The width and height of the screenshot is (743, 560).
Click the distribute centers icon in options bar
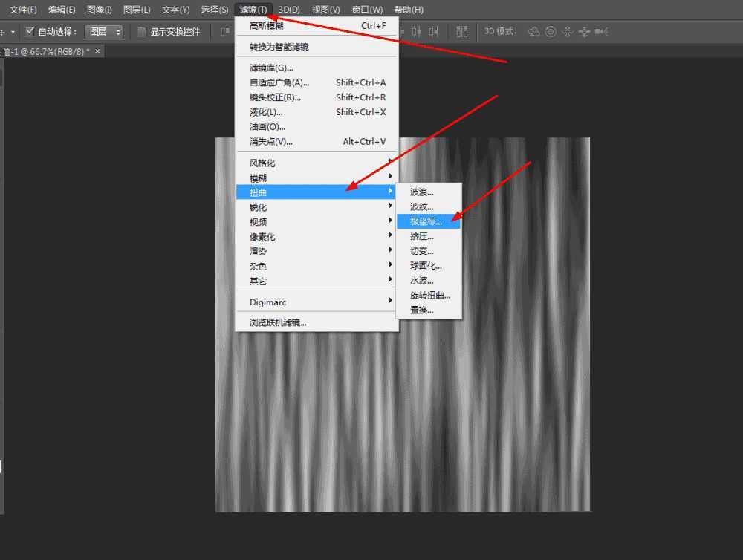[x=462, y=31]
